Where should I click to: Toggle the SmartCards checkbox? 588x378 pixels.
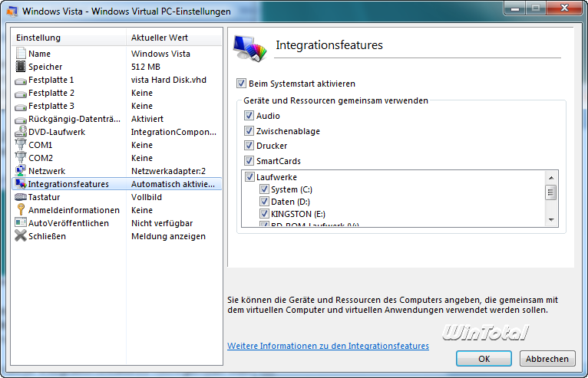pyautogui.click(x=249, y=161)
